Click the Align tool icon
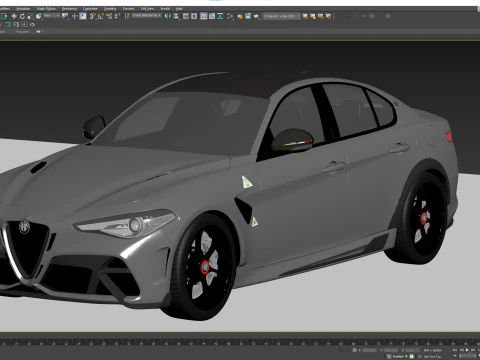480x360 pixels. 176,16
